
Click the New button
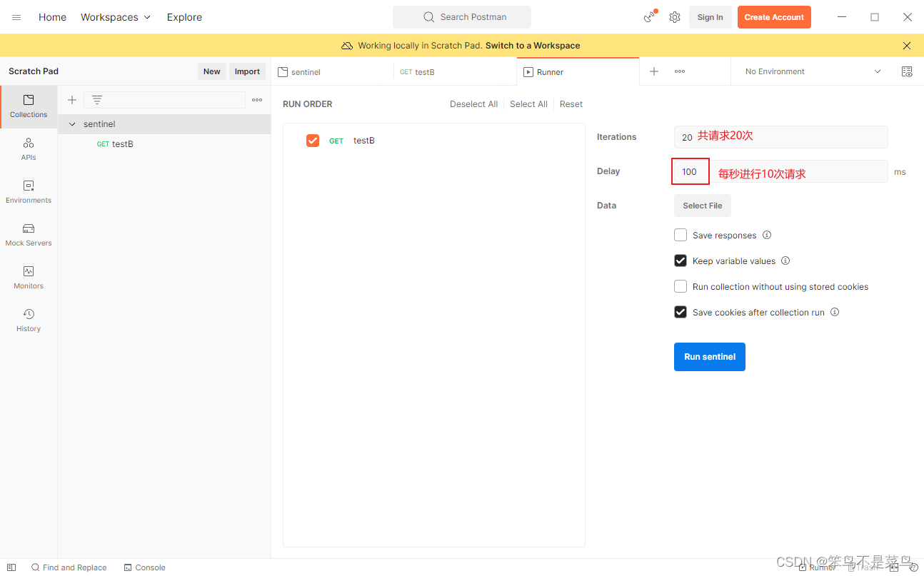coord(212,71)
